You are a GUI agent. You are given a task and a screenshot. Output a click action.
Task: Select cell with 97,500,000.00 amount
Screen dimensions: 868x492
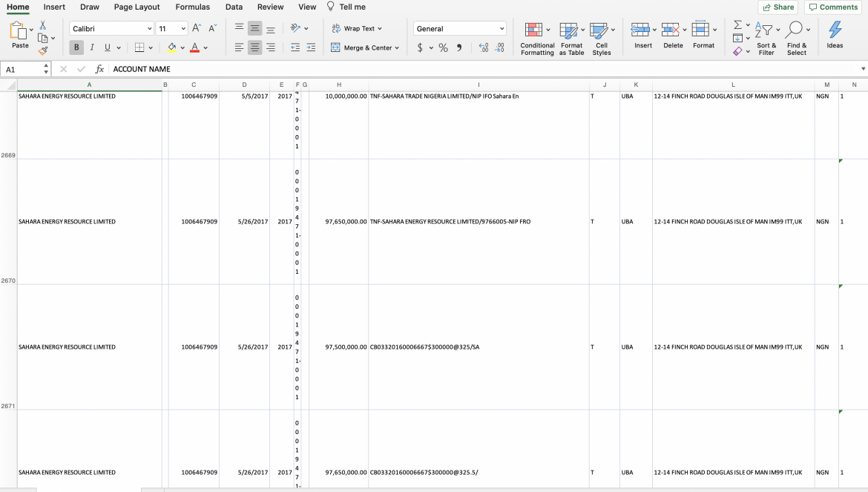pos(339,347)
